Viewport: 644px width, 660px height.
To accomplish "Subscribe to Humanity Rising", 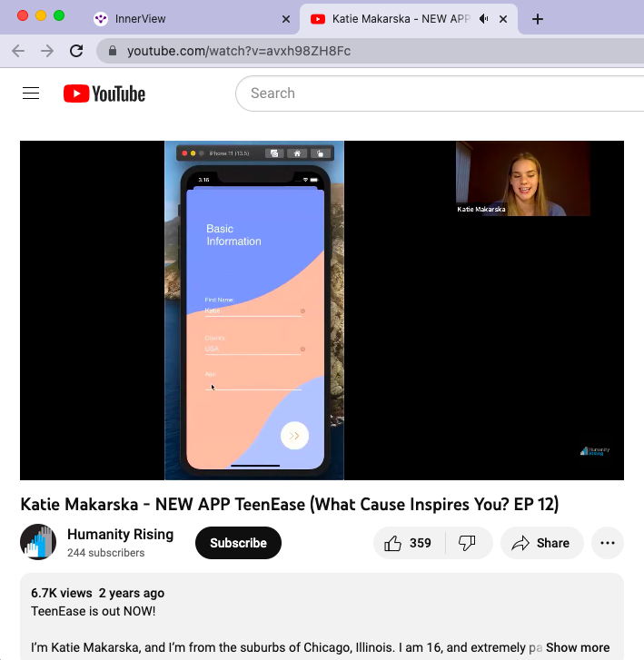I will coord(238,543).
